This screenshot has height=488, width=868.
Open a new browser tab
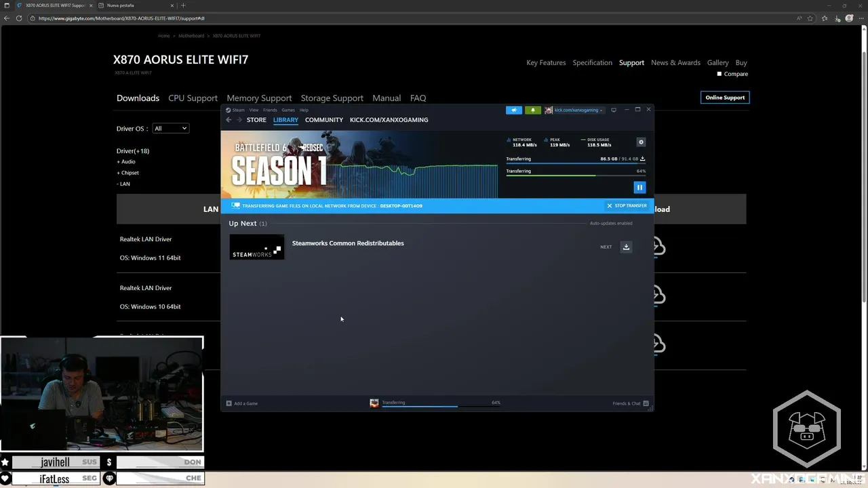pos(183,5)
